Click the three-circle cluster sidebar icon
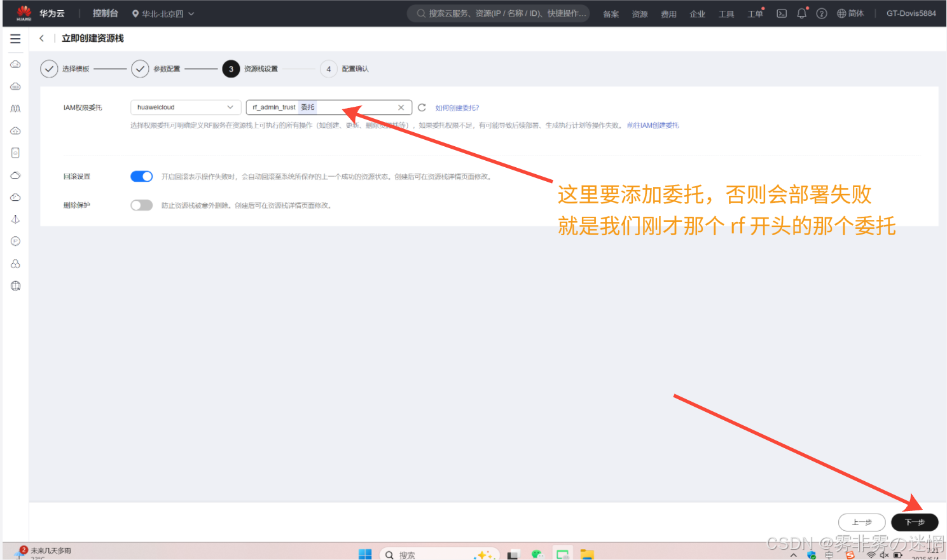Viewport: 947px width, 560px height. pos(15,264)
